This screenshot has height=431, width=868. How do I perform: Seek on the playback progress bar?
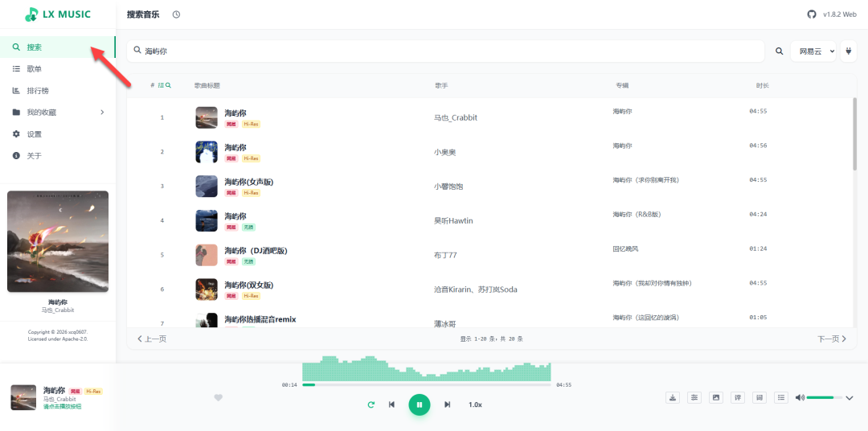point(426,384)
